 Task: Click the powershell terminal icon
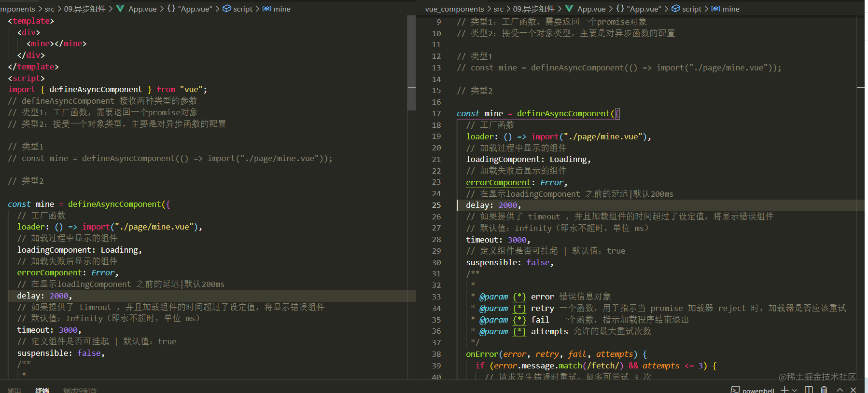pos(735,390)
